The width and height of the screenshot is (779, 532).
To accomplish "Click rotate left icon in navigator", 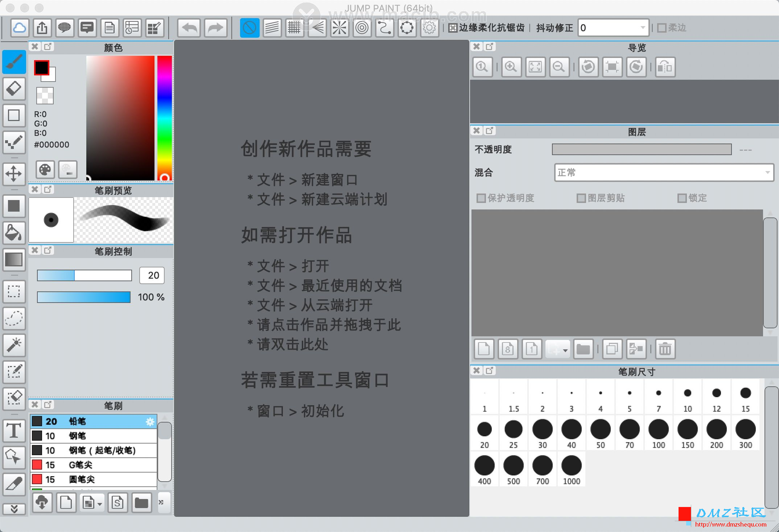I will click(588, 67).
